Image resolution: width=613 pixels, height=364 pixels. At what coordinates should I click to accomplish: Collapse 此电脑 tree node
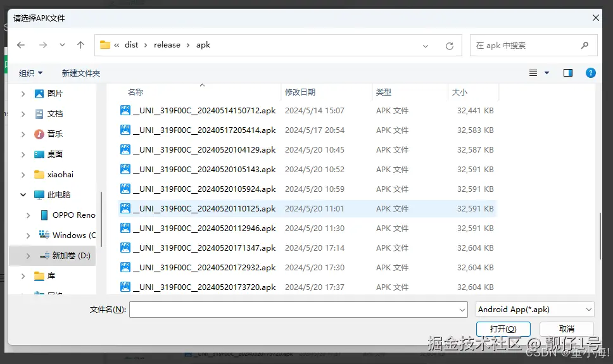tap(23, 194)
